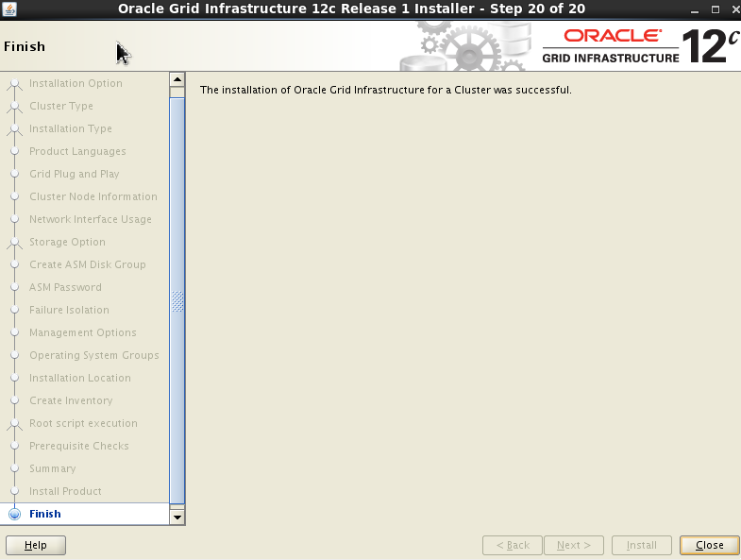Click the disabled Next button
The height and width of the screenshot is (560, 741).
(574, 545)
